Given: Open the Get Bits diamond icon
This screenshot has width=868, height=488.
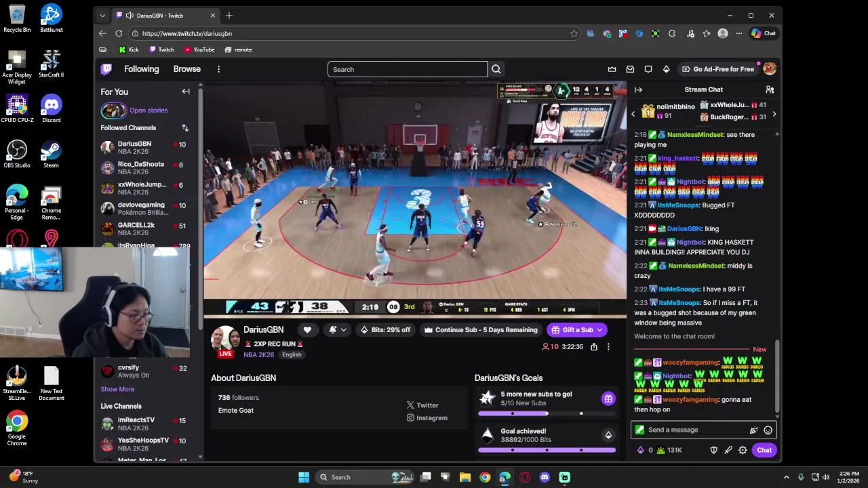Looking at the screenshot, I should point(667,69).
